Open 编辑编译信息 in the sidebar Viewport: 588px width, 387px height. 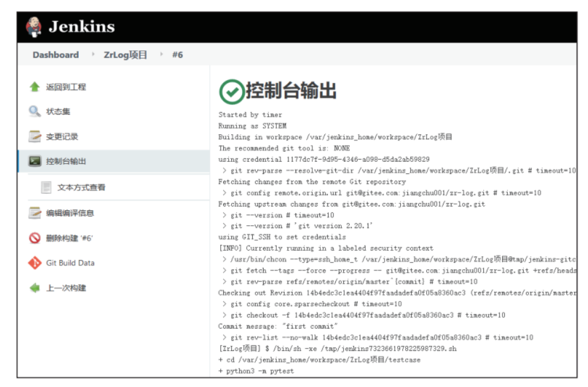70,213
